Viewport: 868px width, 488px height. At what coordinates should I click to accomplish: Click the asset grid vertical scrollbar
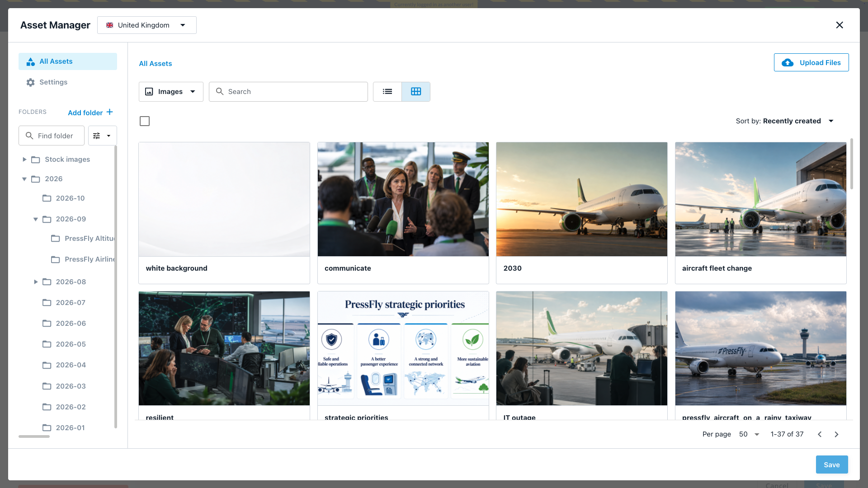pos(852,164)
